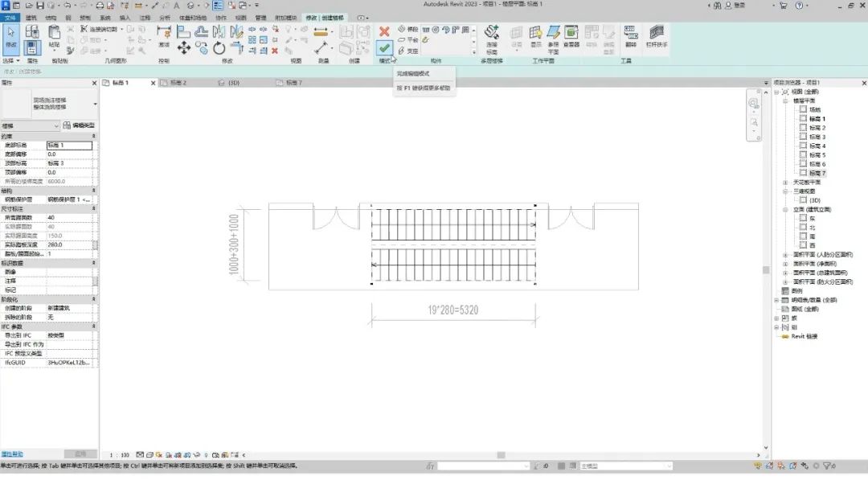Click the red X Cancel Edit Mode
This screenshot has height=489, width=868.
tap(384, 31)
